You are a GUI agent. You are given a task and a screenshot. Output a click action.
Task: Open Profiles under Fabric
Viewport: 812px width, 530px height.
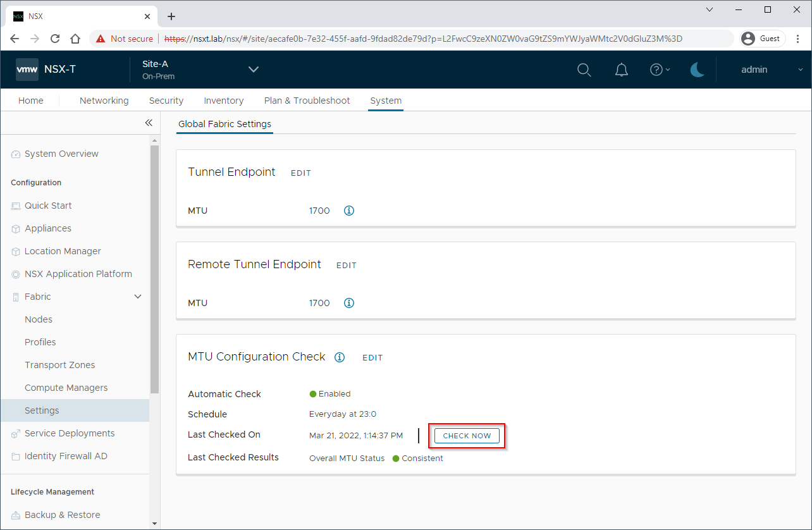[x=40, y=342]
